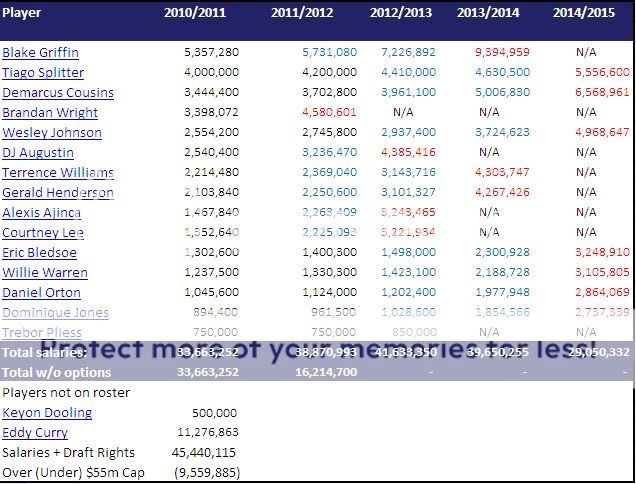Viewport: 636px width, 484px height.
Task: Open the Daniel Orton link
Action: click(x=41, y=293)
